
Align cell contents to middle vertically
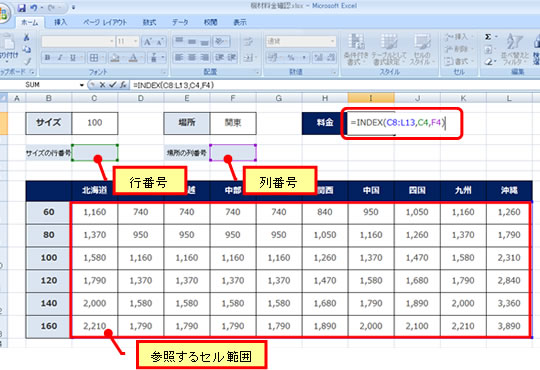tap(192, 42)
